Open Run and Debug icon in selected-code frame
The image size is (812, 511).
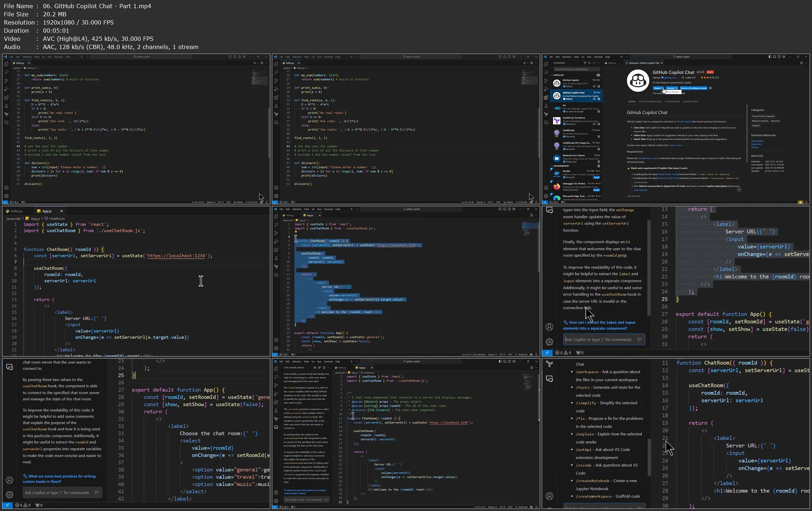tap(276, 241)
